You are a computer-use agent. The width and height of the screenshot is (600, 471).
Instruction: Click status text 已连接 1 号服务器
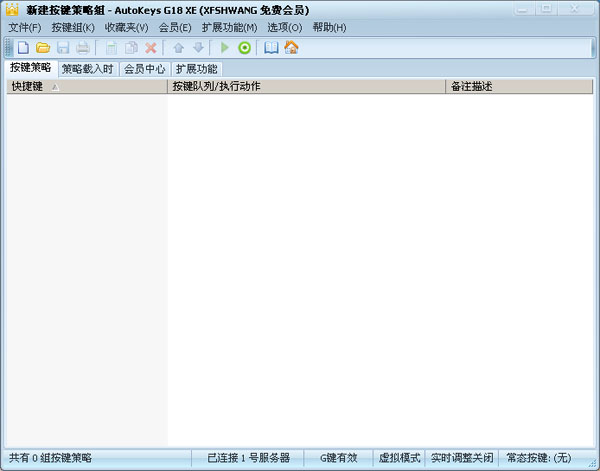[x=249, y=458]
